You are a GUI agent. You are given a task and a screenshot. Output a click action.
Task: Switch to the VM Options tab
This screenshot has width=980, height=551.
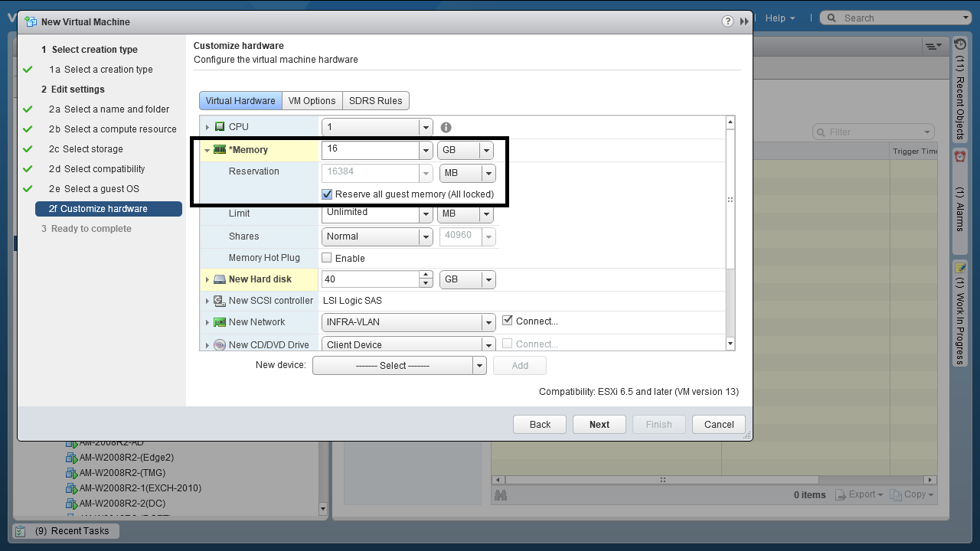[x=312, y=101]
